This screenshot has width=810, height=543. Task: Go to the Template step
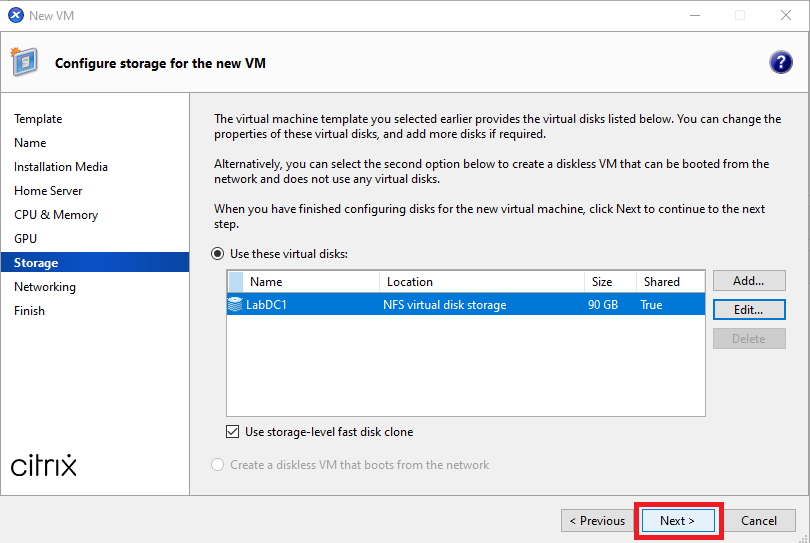click(x=38, y=119)
